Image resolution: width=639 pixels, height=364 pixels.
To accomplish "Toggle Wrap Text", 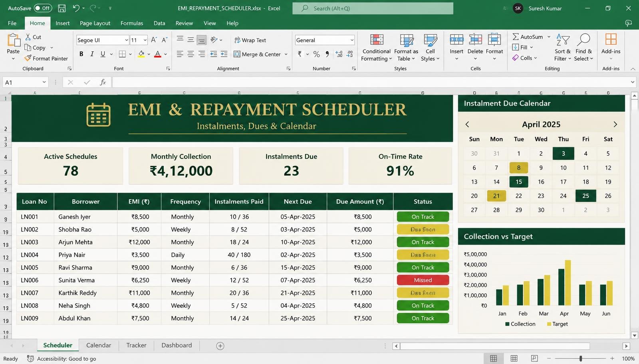I will (250, 40).
